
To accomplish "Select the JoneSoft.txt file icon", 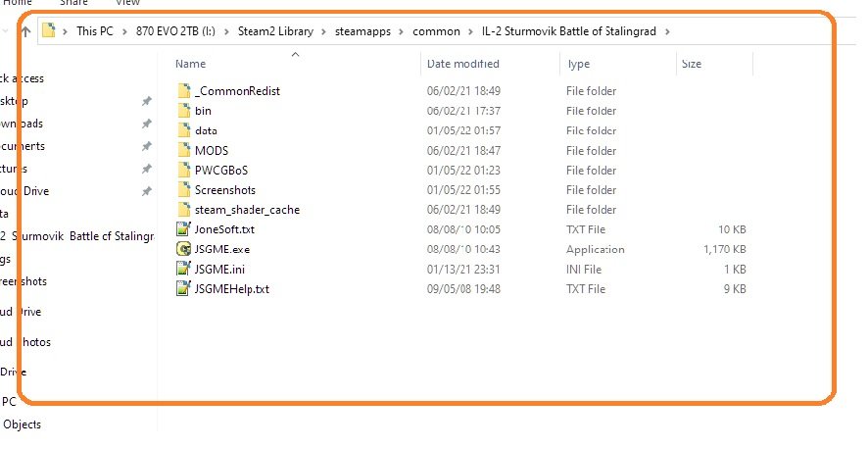I will click(x=183, y=229).
